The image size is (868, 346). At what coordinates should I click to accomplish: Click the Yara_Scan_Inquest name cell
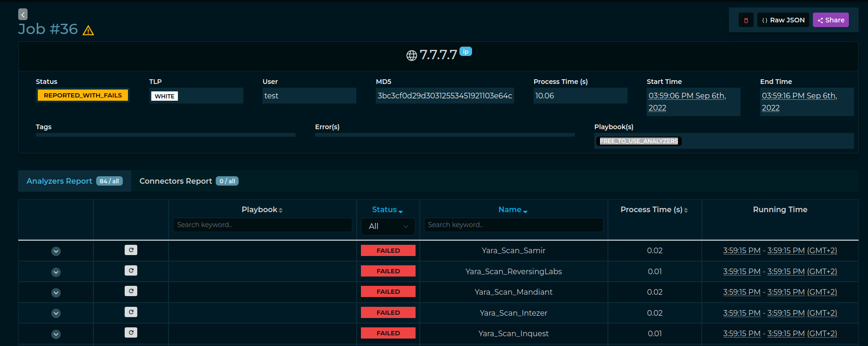[514, 333]
